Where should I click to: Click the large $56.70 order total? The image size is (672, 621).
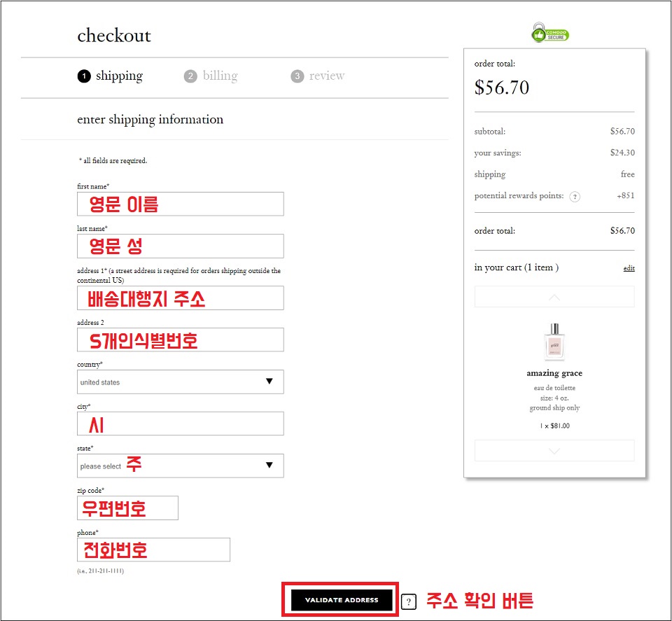(501, 88)
